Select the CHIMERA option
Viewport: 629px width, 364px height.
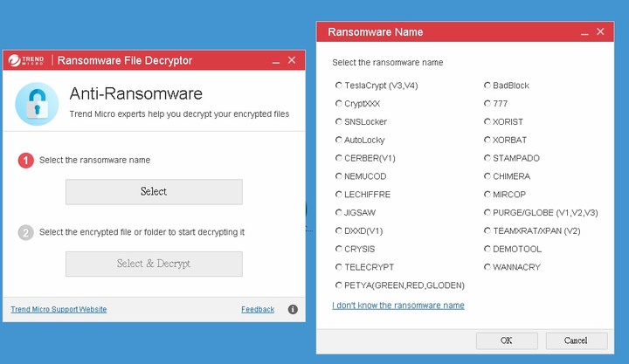(487, 176)
